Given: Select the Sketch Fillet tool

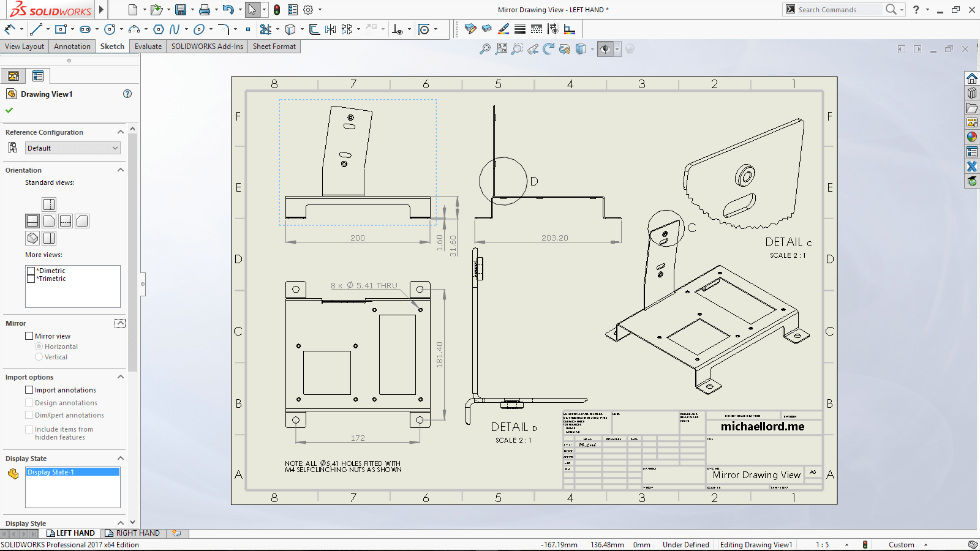Looking at the screenshot, I should point(224,29).
